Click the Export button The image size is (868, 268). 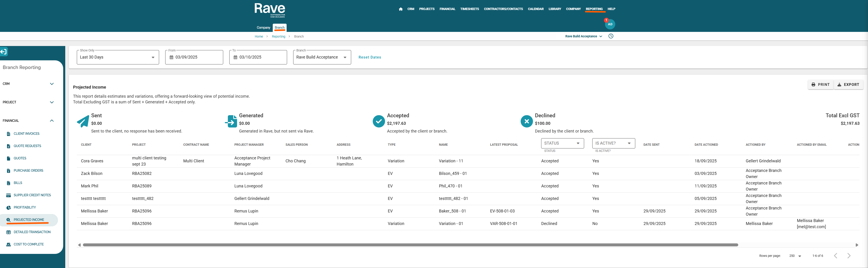848,85
